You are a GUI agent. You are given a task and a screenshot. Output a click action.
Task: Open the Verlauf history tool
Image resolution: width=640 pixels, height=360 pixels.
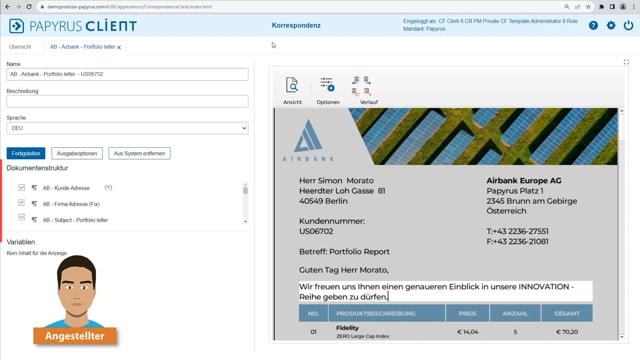[x=363, y=91]
